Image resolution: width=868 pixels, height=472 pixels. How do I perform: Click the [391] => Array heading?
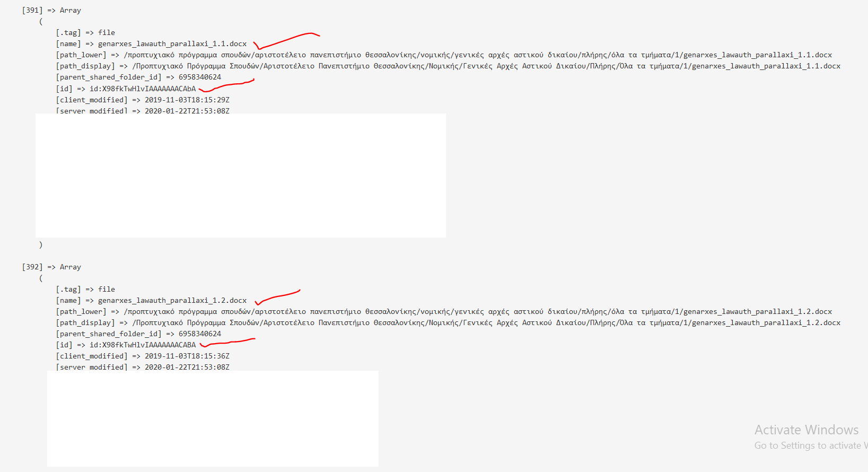(x=51, y=10)
